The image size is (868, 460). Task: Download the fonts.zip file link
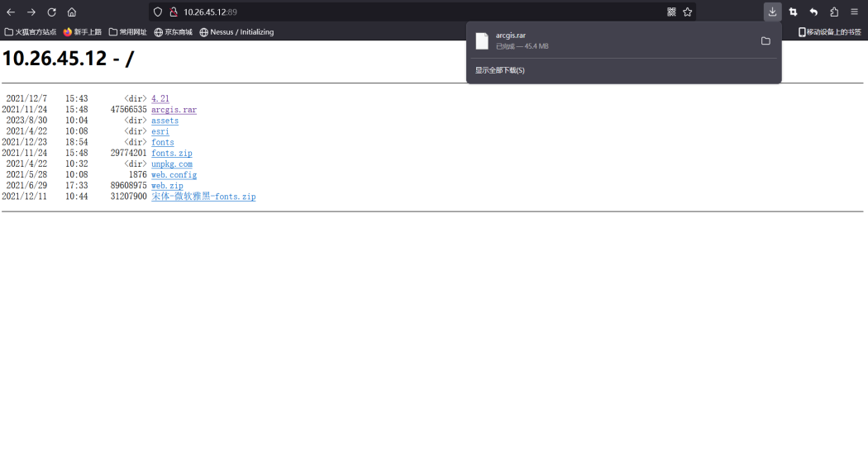point(171,154)
